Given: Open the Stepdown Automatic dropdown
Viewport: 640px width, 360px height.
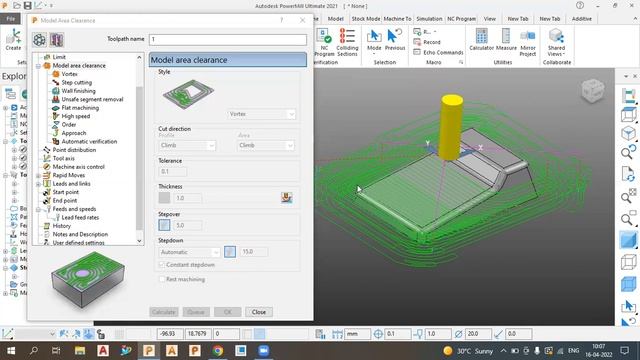Looking at the screenshot, I should (189, 252).
